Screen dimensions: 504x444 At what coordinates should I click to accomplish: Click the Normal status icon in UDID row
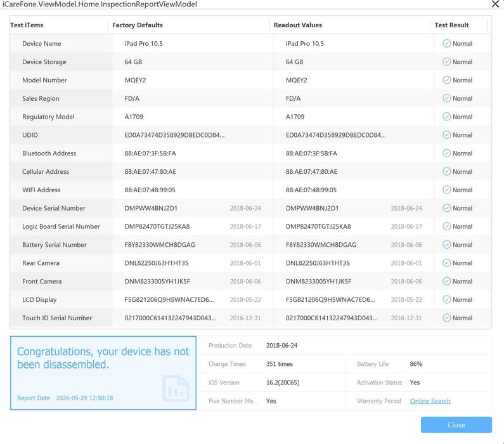click(x=446, y=134)
